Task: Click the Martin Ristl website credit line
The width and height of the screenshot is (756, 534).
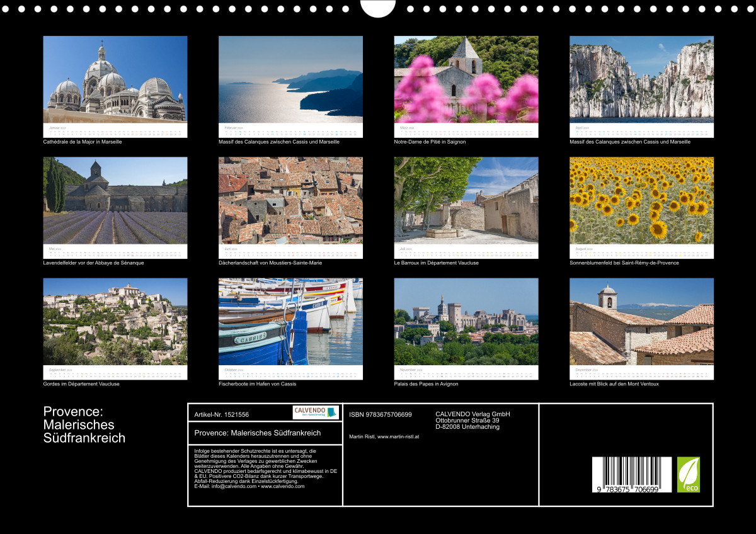Action: pyautogui.click(x=384, y=437)
